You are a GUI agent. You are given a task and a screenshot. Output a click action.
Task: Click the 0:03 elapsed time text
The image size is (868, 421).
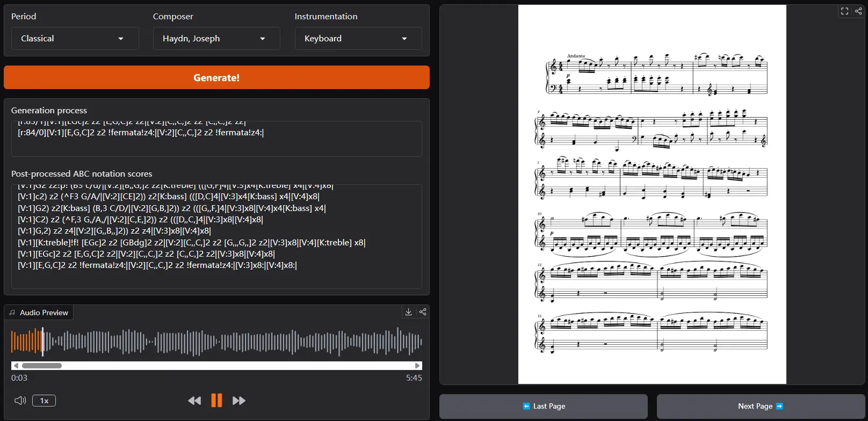point(19,378)
